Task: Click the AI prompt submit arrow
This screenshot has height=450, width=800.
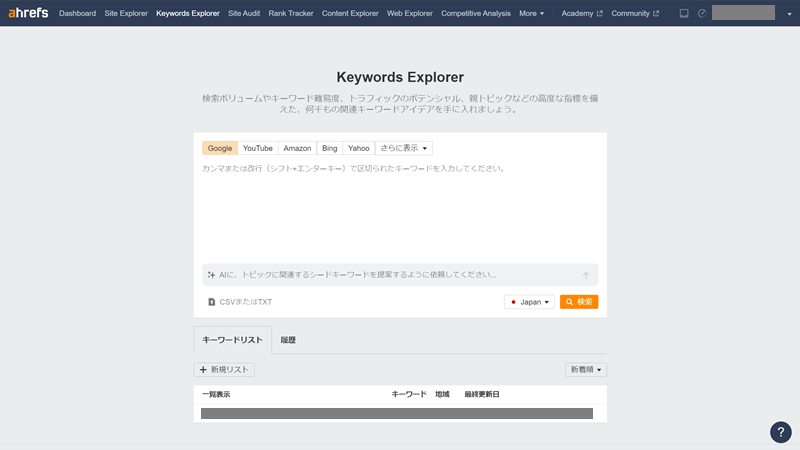Action: [586, 275]
